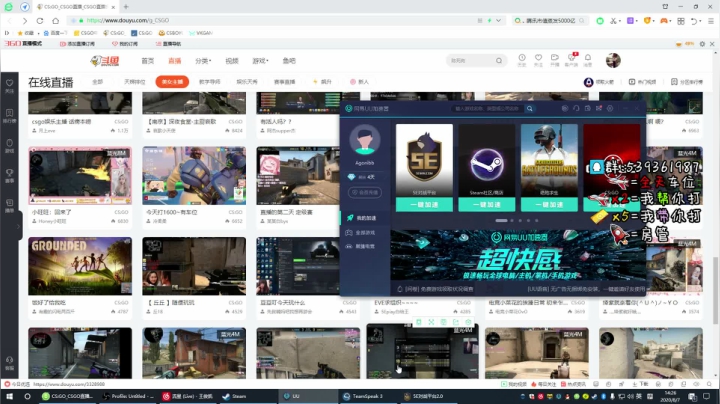The image size is (720, 404).
Task: Open the Windows notification center icon
Action: 707,396
